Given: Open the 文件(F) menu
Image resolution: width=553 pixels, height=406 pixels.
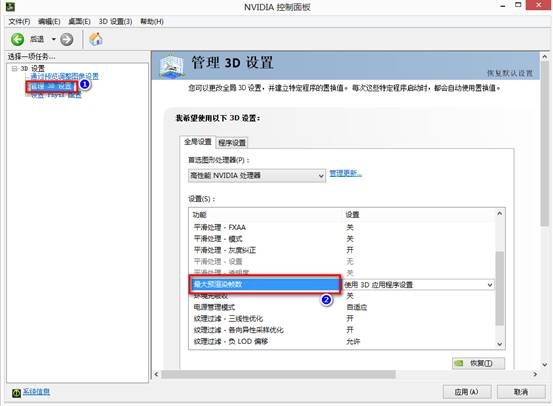Looking at the screenshot, I should (x=19, y=22).
